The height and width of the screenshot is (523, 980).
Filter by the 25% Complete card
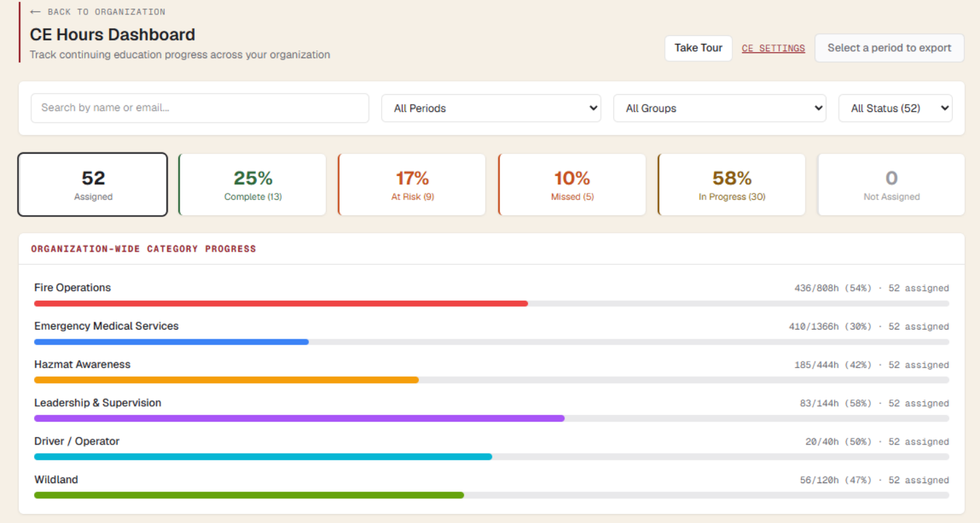[x=253, y=184]
